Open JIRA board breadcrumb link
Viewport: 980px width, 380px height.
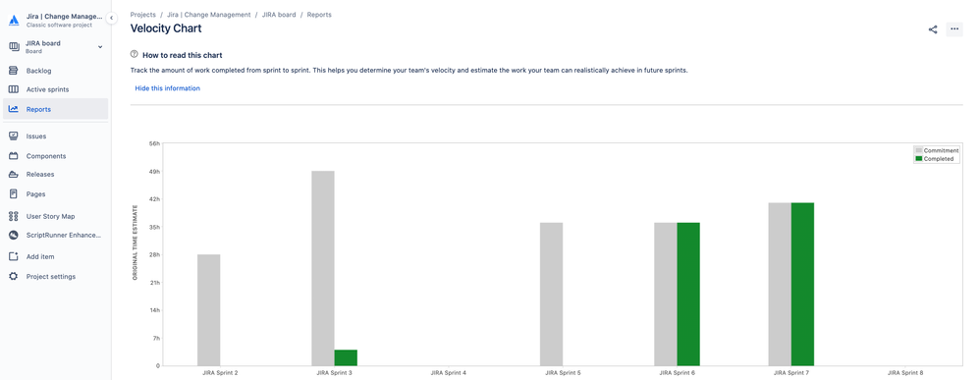[x=279, y=15]
